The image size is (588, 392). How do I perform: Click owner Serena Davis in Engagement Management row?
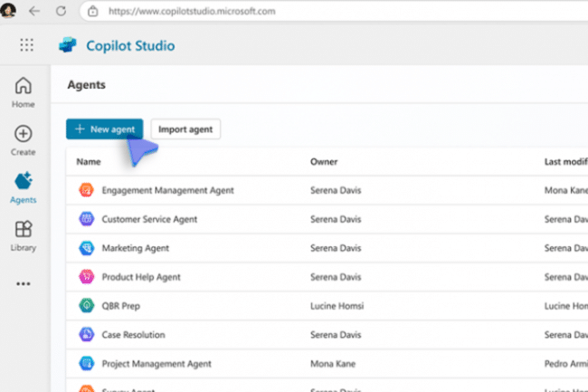[x=336, y=190]
